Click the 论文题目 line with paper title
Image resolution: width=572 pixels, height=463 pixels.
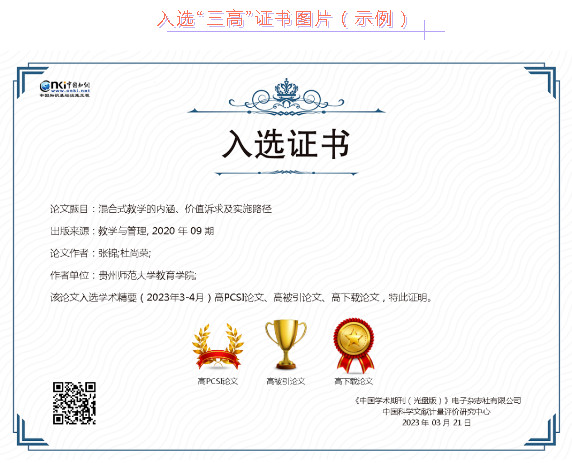click(x=161, y=209)
